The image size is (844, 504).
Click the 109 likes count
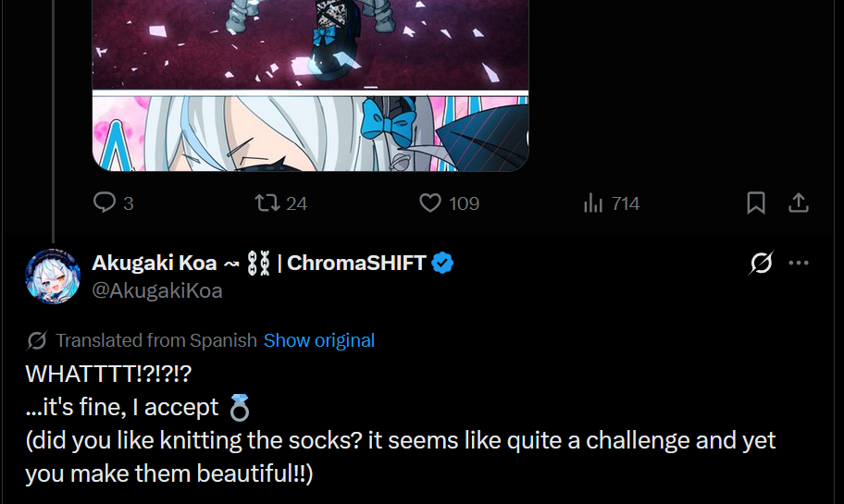[464, 203]
